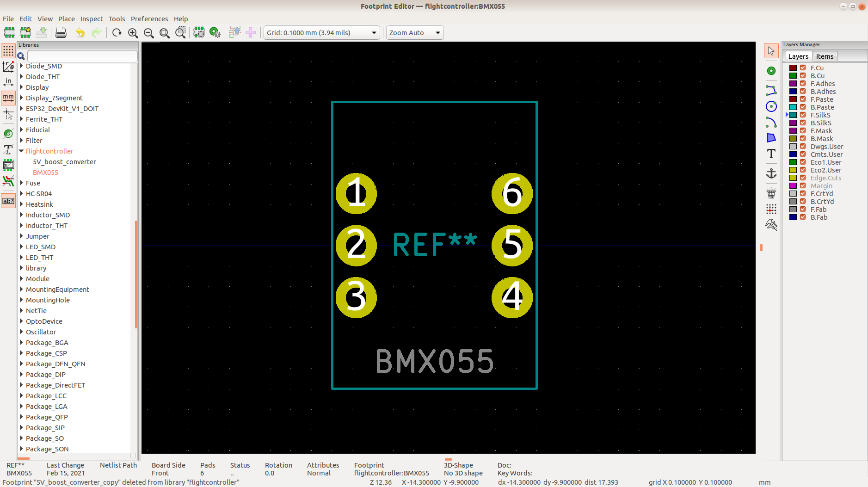
Task: Open the File menu
Action: pos(8,19)
